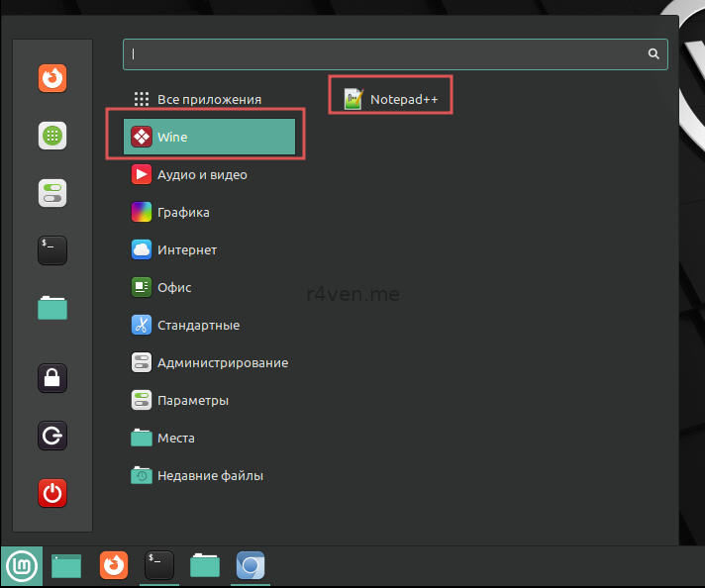Click the Lock Screen icon

(x=52, y=377)
